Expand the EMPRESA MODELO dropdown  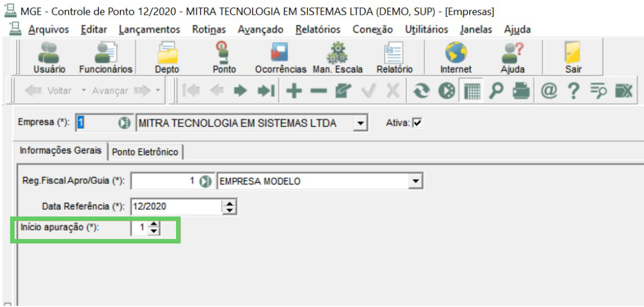[416, 180]
